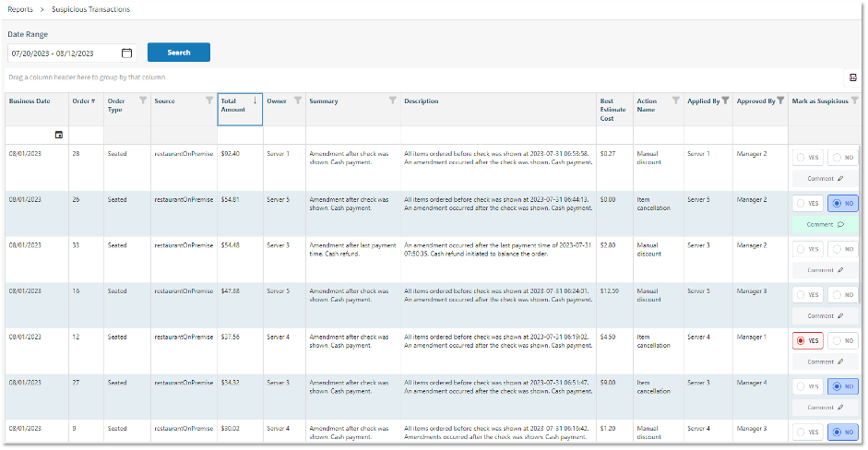Image resolution: width=868 pixels, height=450 pixels.
Task: Select NO for order 16
Action: [843, 295]
